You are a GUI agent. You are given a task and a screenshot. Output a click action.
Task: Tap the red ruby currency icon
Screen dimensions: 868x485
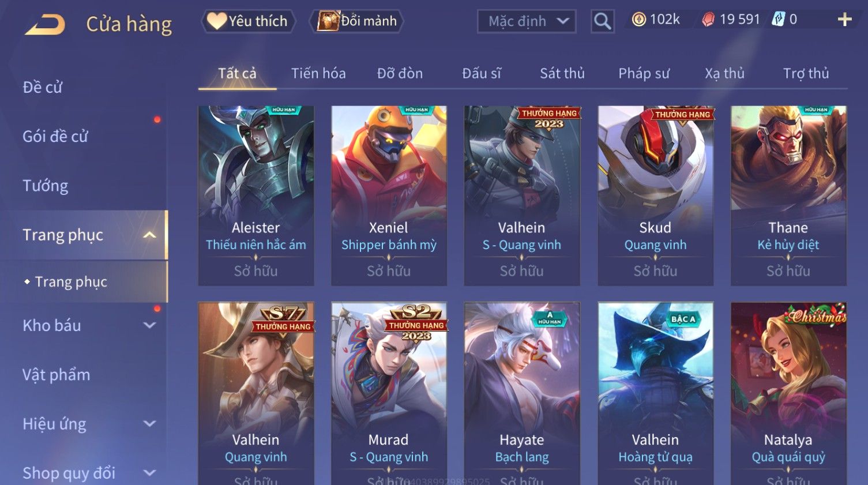(708, 20)
